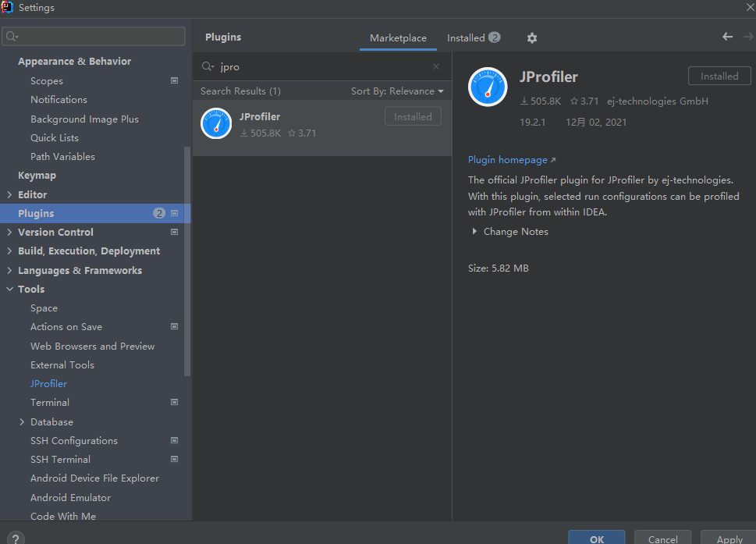The height and width of the screenshot is (544, 756).
Task: Click the Cancel button
Action: [x=663, y=539]
